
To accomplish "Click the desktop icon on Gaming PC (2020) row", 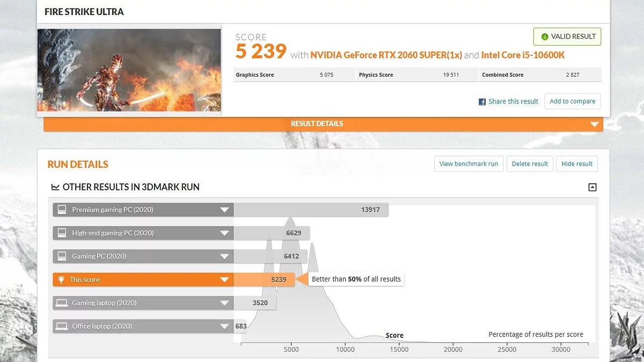I will coord(62,256).
